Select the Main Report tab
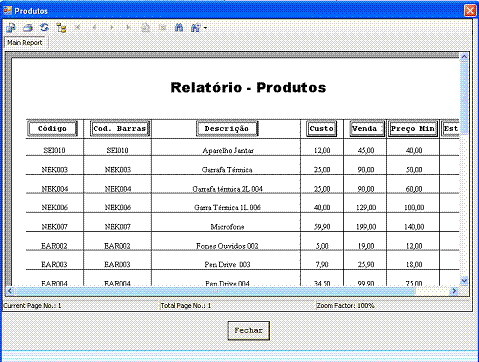 pos(25,42)
